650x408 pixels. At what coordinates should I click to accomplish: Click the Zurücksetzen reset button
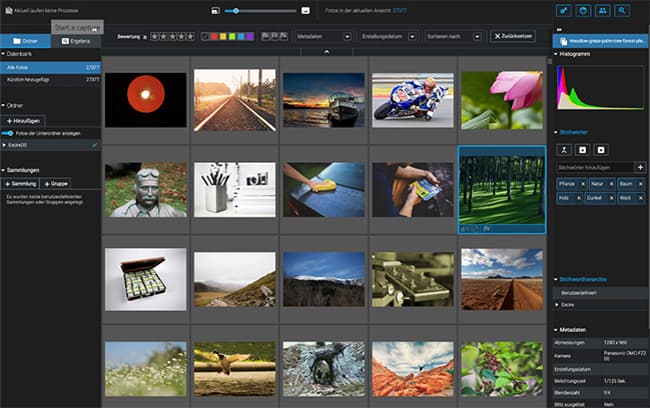pyautogui.click(x=512, y=36)
